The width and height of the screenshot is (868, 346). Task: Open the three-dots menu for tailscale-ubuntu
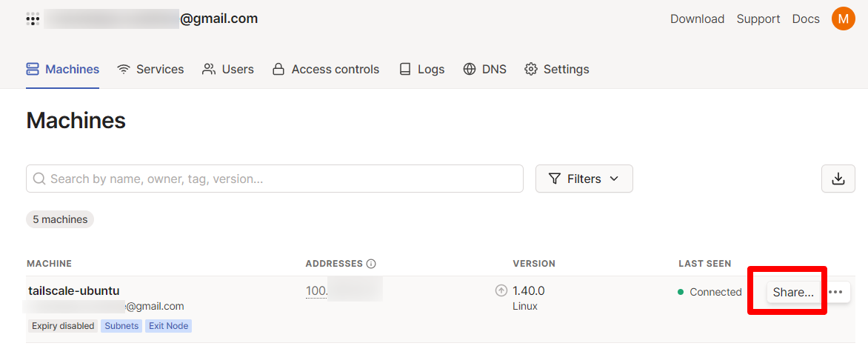[836, 292]
